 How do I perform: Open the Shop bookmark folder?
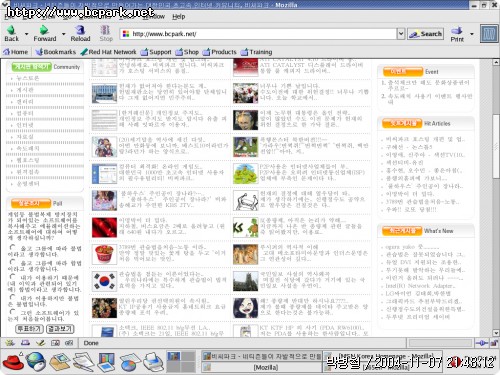pyautogui.click(x=187, y=52)
